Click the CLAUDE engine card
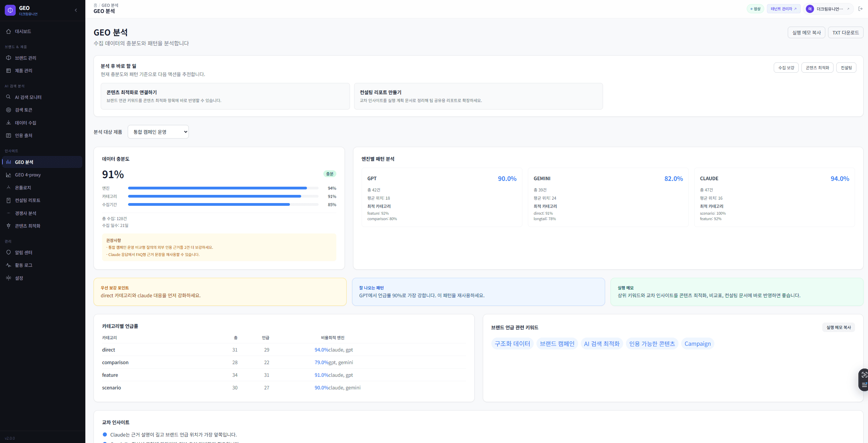Image resolution: width=868 pixels, height=443 pixels. (x=774, y=197)
